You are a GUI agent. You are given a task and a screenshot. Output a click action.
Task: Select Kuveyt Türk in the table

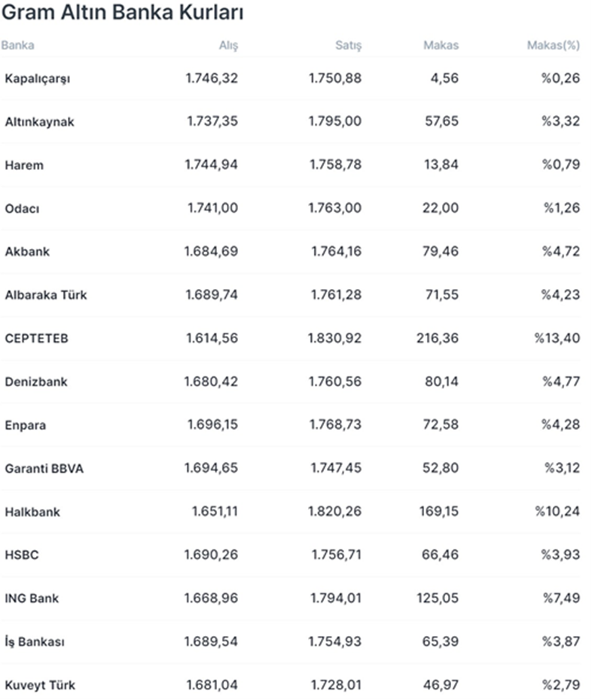point(40,686)
